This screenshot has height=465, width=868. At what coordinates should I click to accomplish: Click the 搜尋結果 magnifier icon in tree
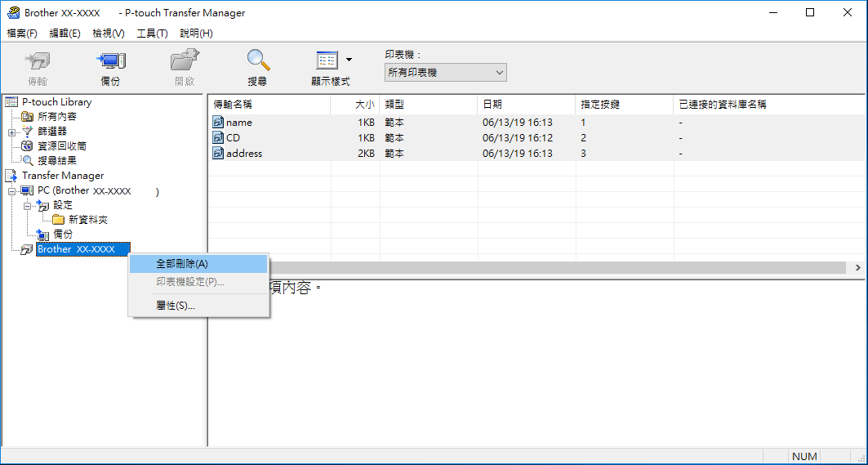[27, 161]
